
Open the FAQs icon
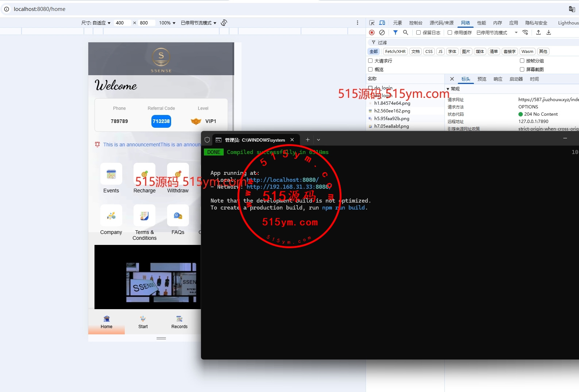click(x=178, y=216)
